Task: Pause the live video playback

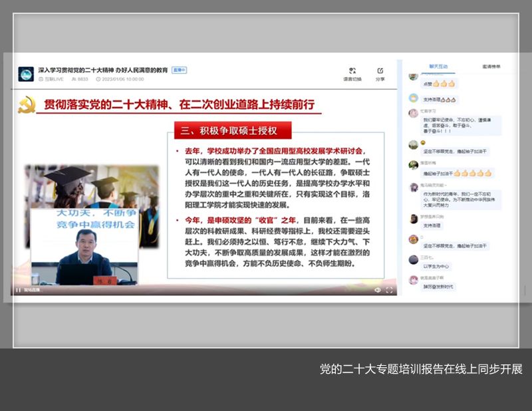Action: pos(18,290)
